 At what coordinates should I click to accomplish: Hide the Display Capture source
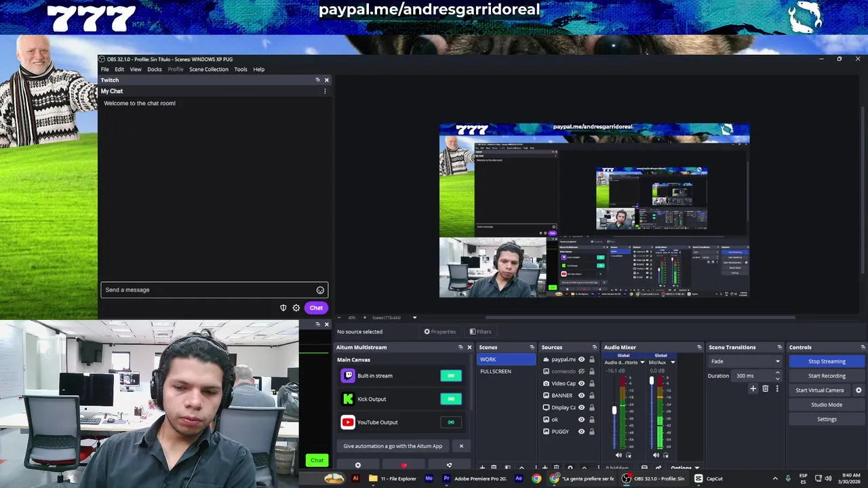point(581,407)
